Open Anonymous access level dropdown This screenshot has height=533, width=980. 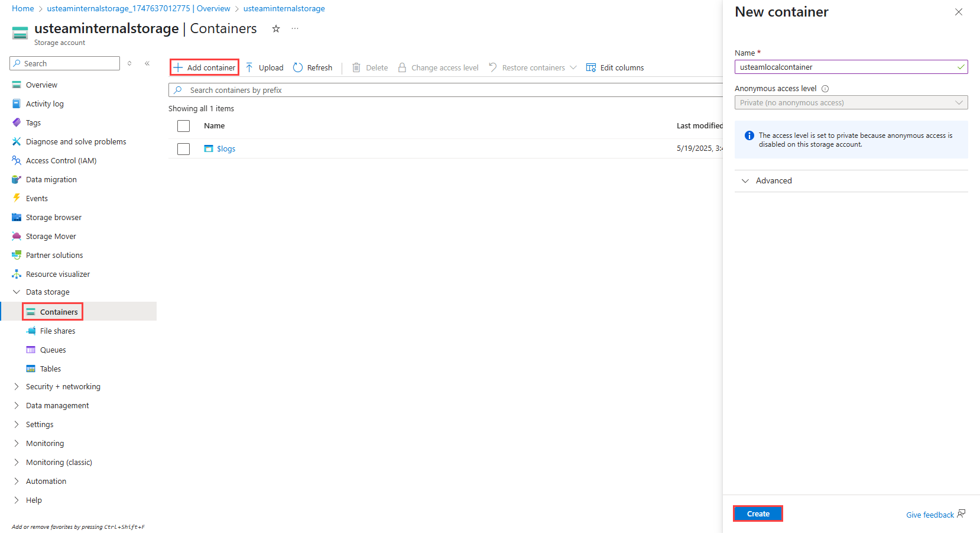[851, 102]
